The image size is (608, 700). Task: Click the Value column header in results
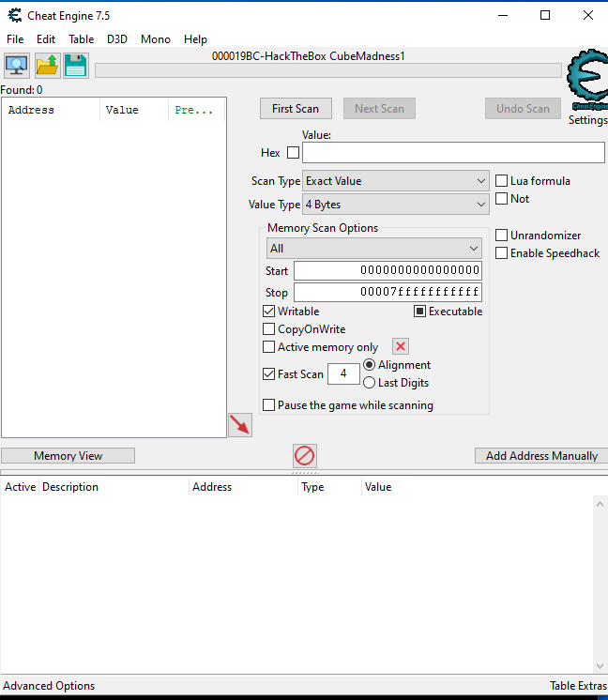tap(134, 110)
